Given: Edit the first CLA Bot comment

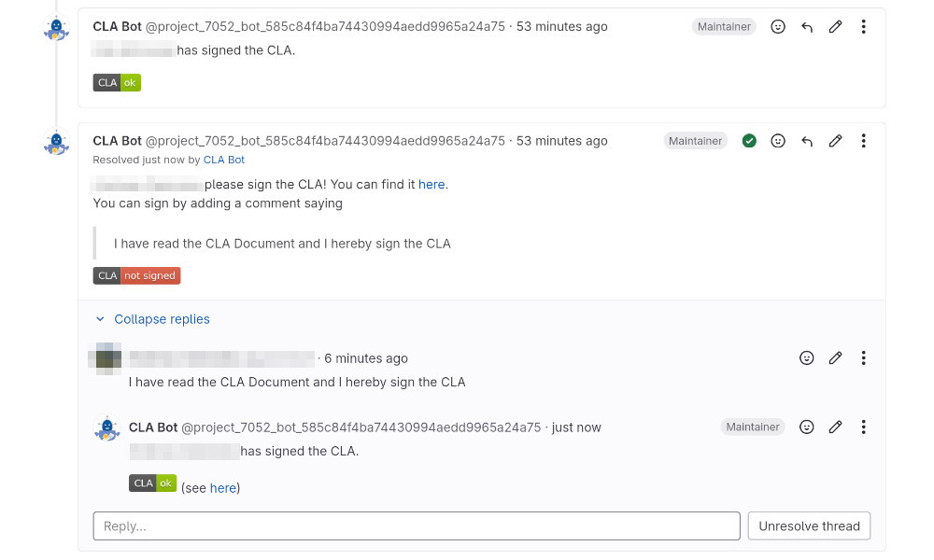Looking at the screenshot, I should [x=836, y=27].
